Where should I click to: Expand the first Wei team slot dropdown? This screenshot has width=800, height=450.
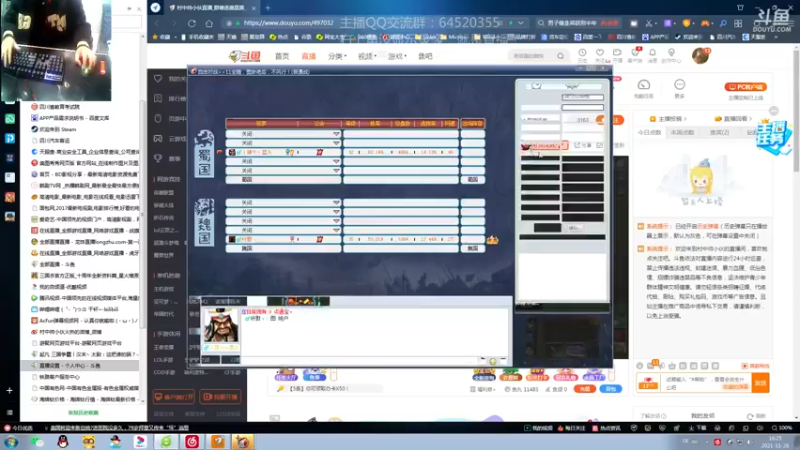pos(336,203)
